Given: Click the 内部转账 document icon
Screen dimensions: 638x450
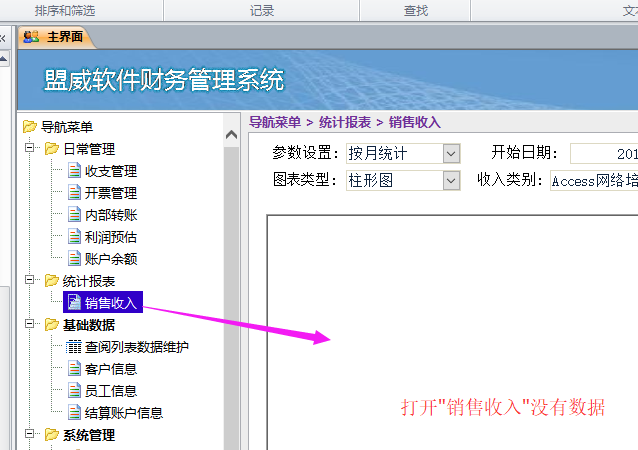Looking at the screenshot, I should [x=74, y=214].
